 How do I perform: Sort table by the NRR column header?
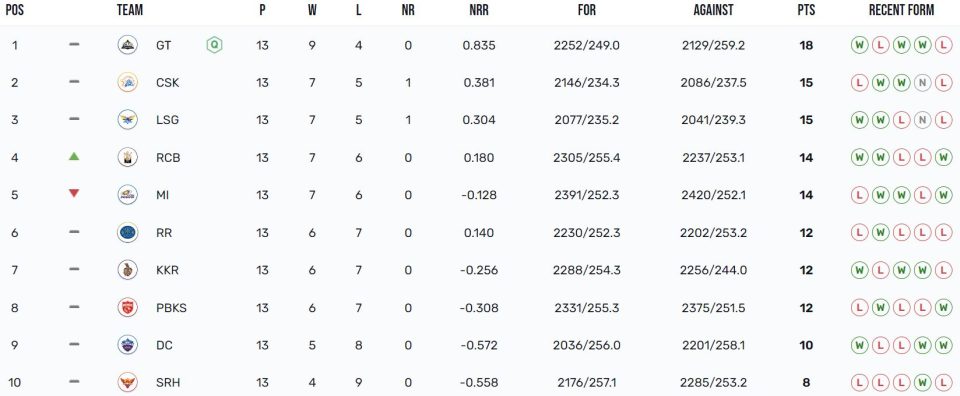479,10
